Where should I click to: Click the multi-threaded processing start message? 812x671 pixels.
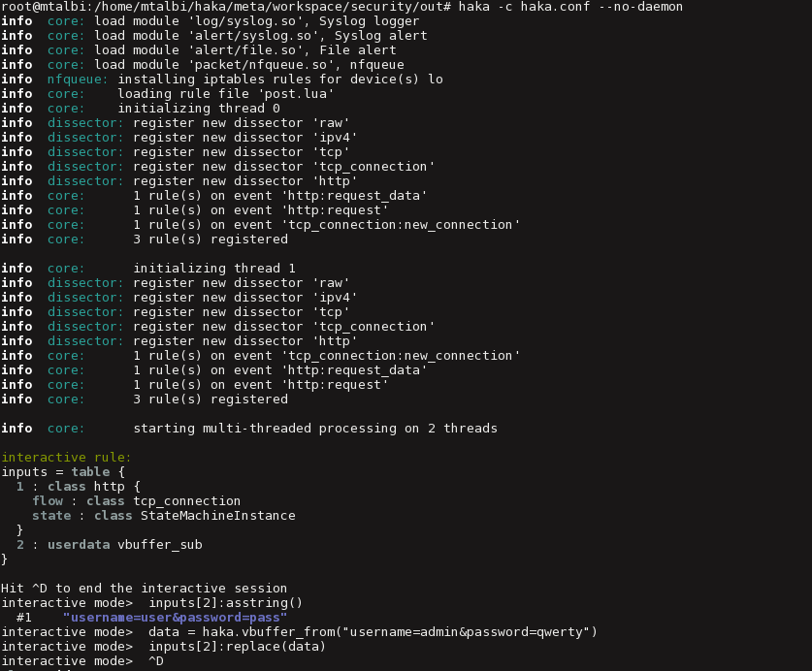(315, 429)
